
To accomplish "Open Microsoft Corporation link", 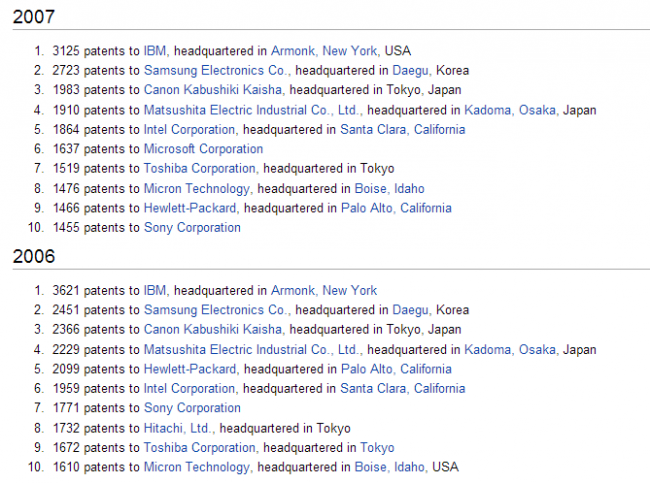I will pyautogui.click(x=203, y=149).
